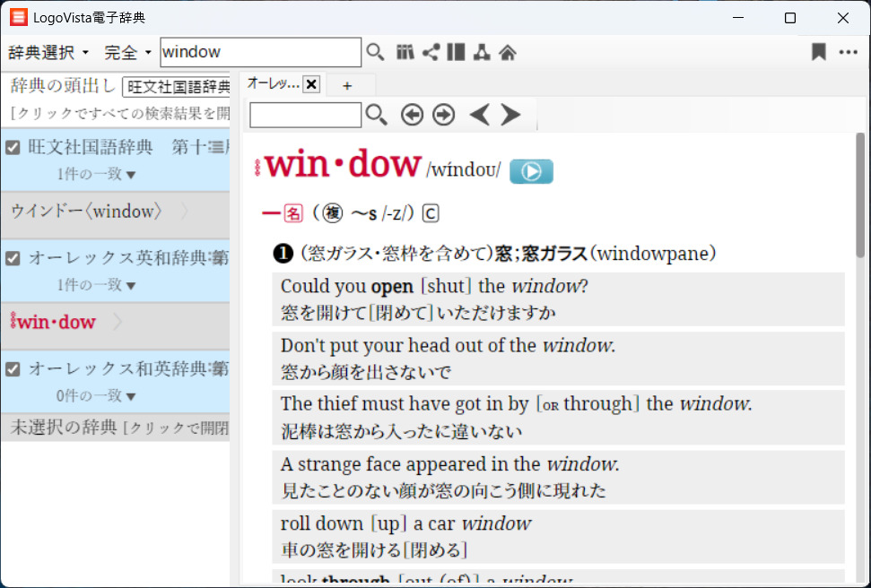Play pronunciation audio for window
Viewport: 871px width, 588px height.
(531, 171)
